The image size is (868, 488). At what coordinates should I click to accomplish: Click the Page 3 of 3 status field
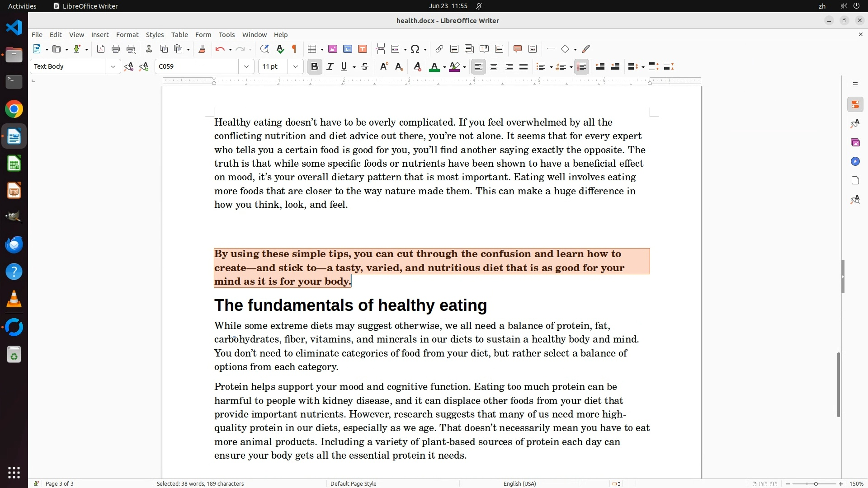tap(59, 483)
